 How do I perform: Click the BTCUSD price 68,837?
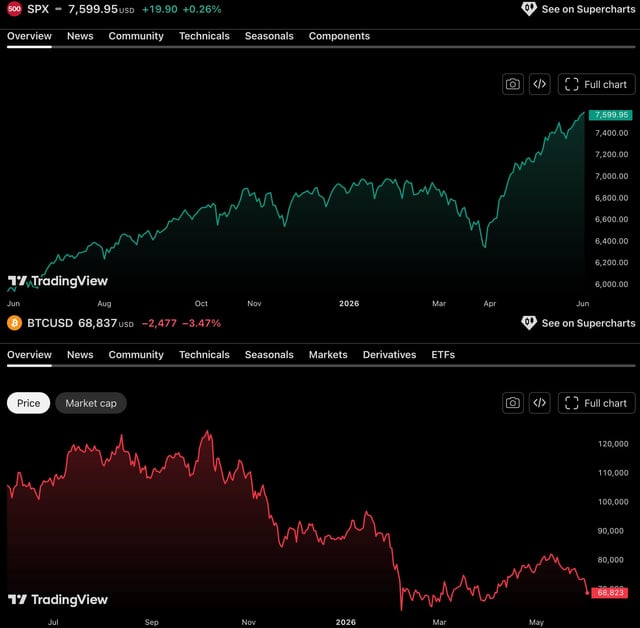[98, 323]
